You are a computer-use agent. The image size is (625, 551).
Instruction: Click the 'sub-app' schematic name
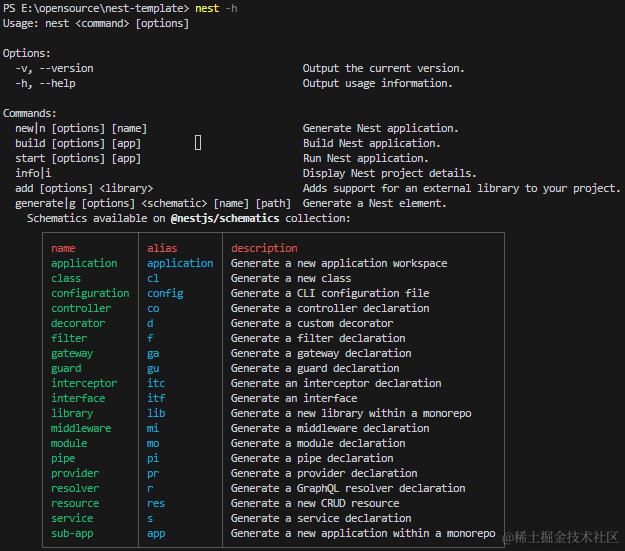(x=72, y=533)
